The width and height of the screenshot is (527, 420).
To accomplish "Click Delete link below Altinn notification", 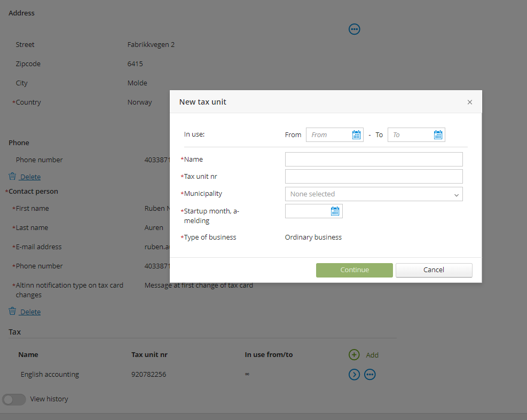I will (x=30, y=312).
